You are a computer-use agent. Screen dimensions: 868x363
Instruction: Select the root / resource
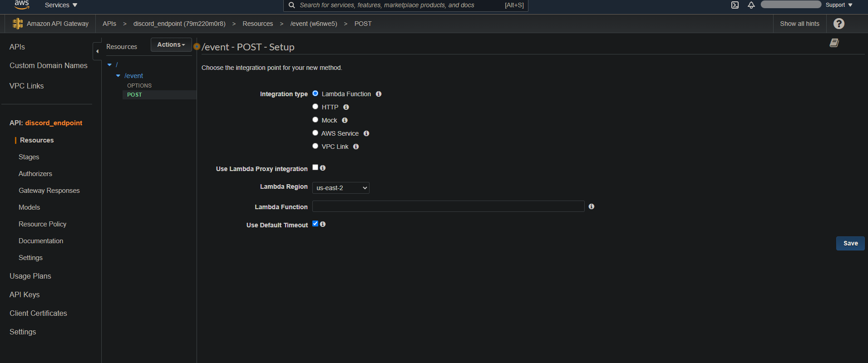[117, 65]
